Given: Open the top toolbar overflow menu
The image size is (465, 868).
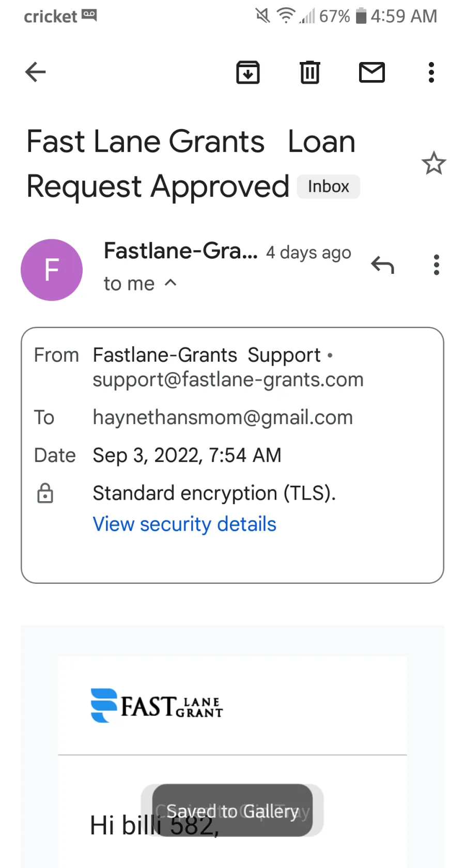Looking at the screenshot, I should (x=431, y=72).
